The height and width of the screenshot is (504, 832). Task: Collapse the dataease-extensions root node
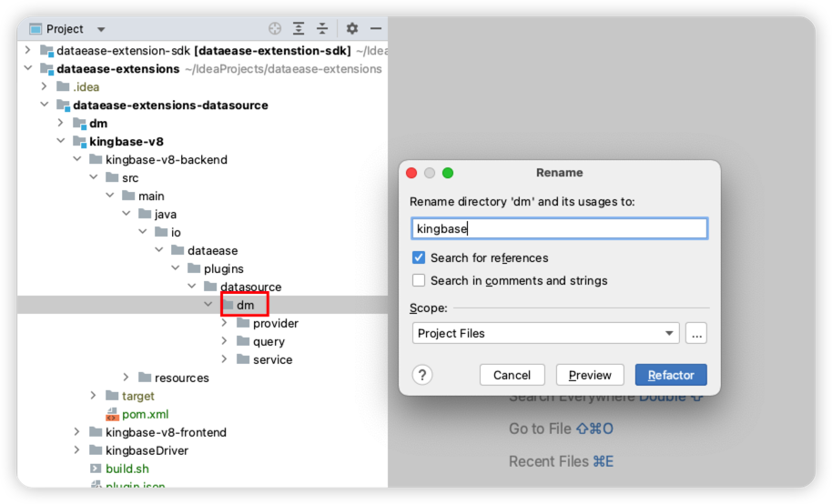[27, 68]
